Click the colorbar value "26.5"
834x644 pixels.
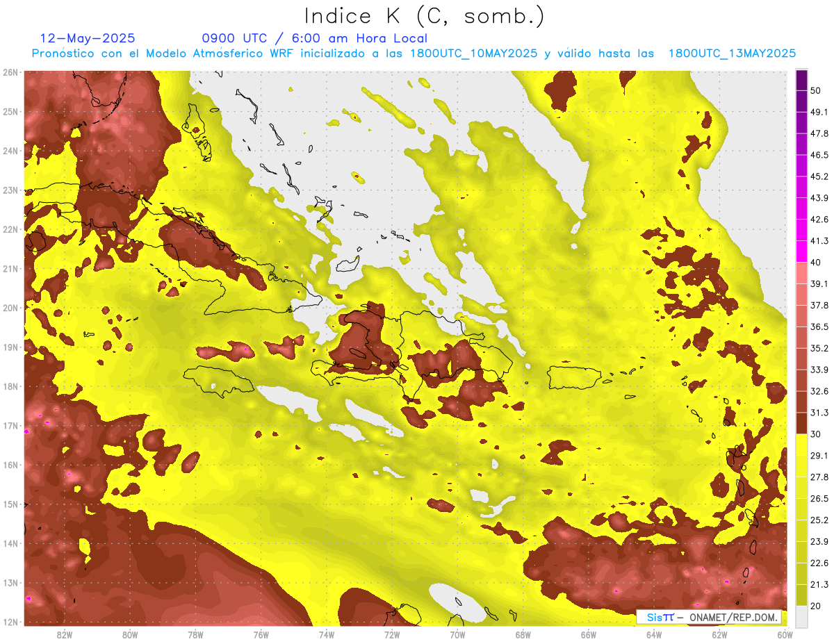[x=819, y=498]
